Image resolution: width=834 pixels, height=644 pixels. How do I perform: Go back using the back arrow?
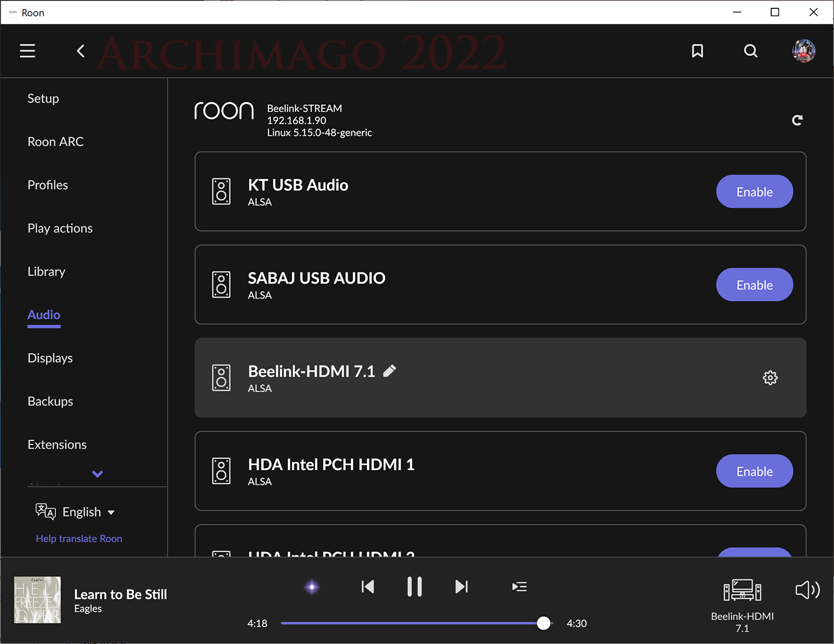pos(81,51)
